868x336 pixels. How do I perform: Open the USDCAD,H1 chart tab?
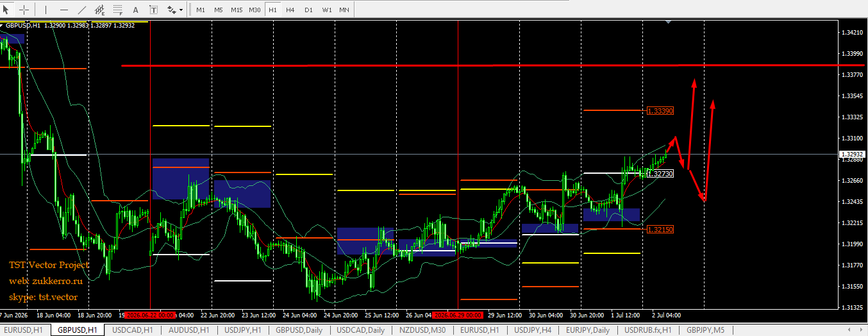133,330
